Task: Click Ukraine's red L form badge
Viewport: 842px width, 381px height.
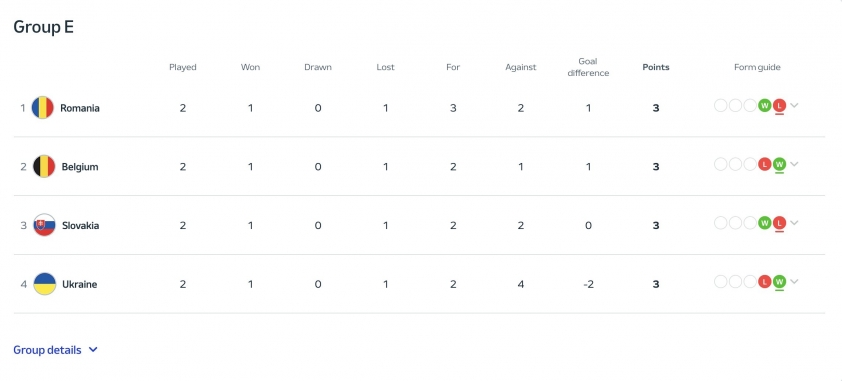Action: [x=765, y=281]
